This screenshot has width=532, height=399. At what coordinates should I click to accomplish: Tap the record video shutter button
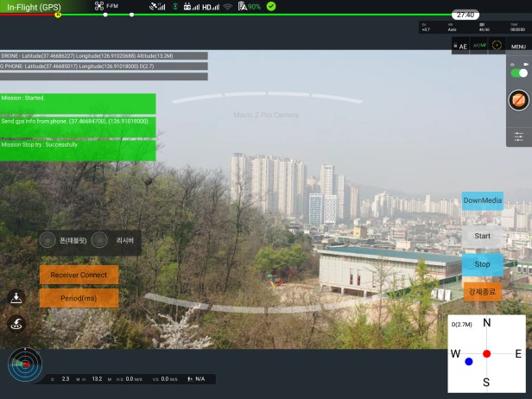(x=518, y=100)
